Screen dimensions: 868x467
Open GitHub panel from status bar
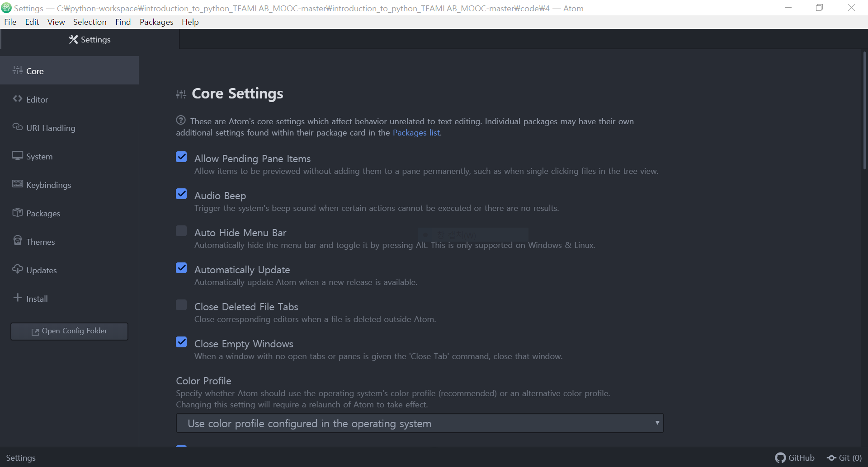795,458
